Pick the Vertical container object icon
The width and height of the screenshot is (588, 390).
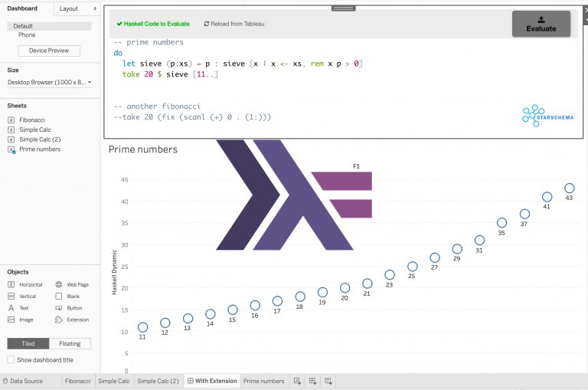pyautogui.click(x=11, y=297)
